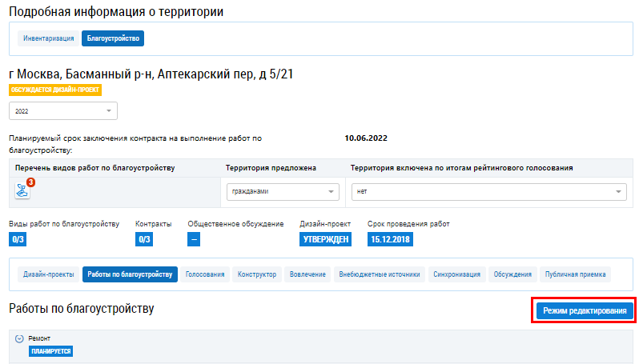The height and width of the screenshot is (364, 643).
Task: Click the Территория включена по итогам рейтингового голосования header
Action: point(462,168)
